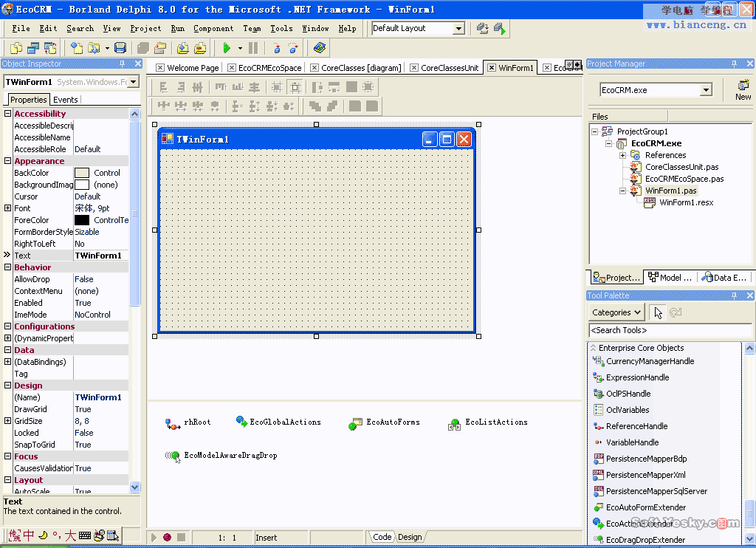Open the Component menu
This screenshot has height=548, width=756.
(213, 29)
